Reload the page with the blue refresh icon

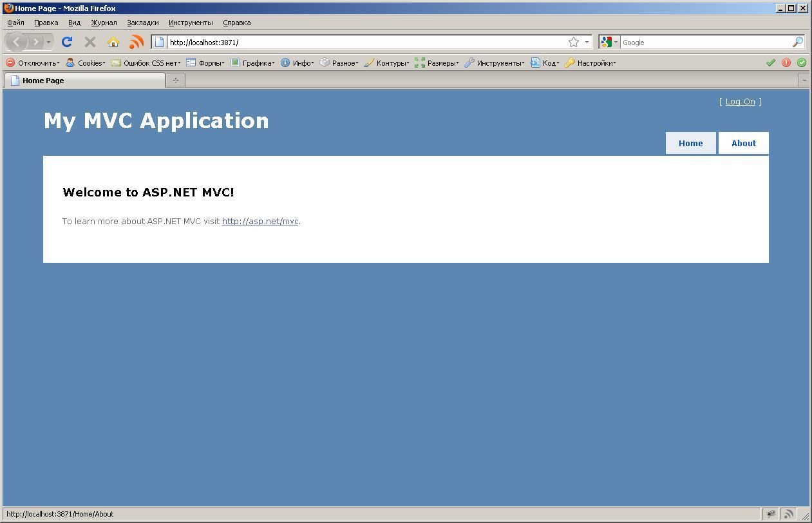(x=66, y=43)
